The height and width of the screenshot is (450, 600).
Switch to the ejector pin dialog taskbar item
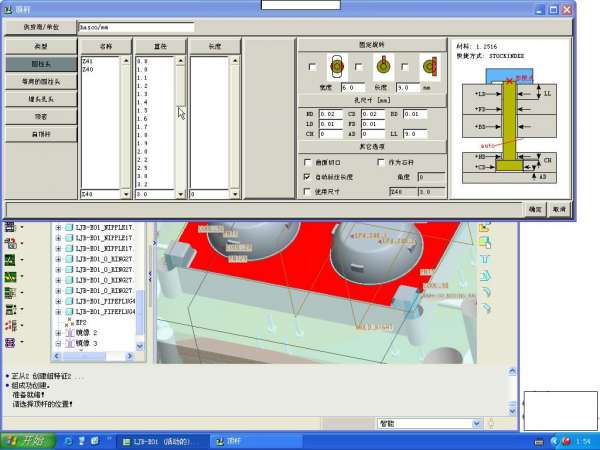(x=256, y=442)
